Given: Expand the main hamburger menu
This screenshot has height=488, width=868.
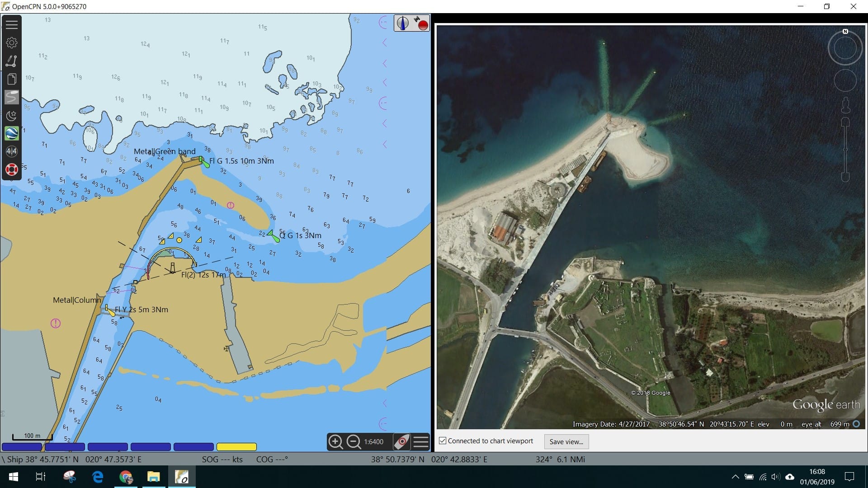Looking at the screenshot, I should [12, 25].
